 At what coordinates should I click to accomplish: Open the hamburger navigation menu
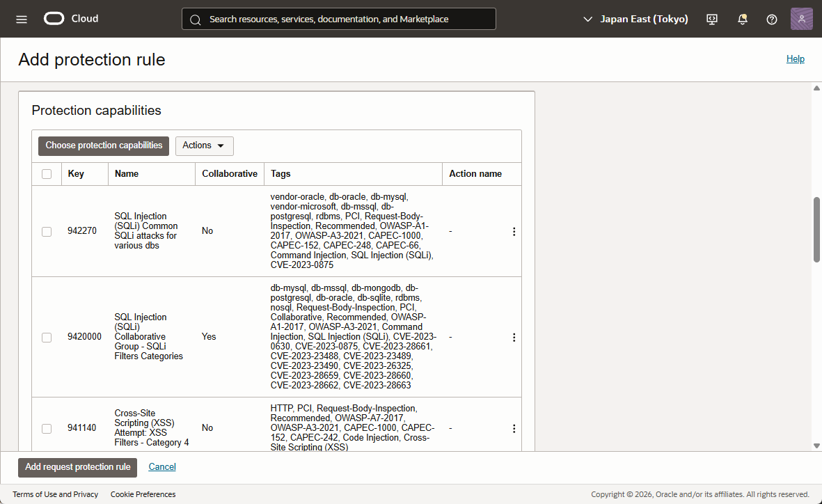click(22, 19)
